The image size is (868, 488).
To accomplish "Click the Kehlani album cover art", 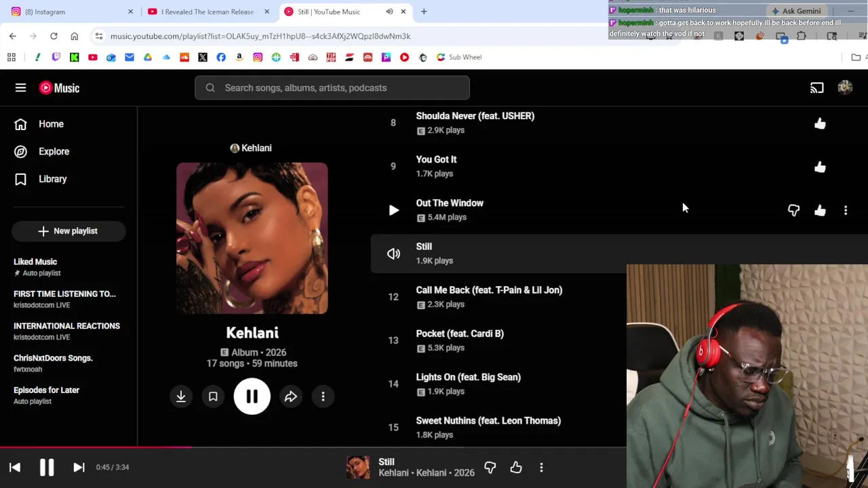I will (252, 238).
